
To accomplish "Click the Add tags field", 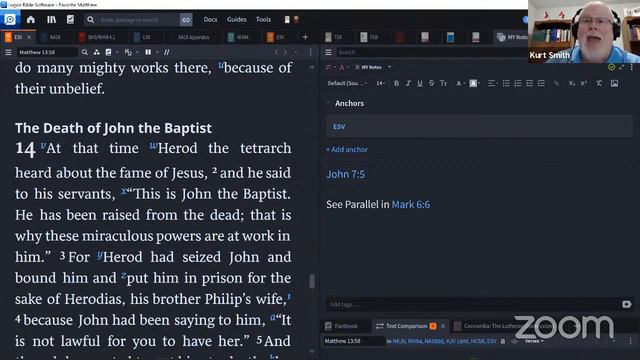I will (x=473, y=304).
